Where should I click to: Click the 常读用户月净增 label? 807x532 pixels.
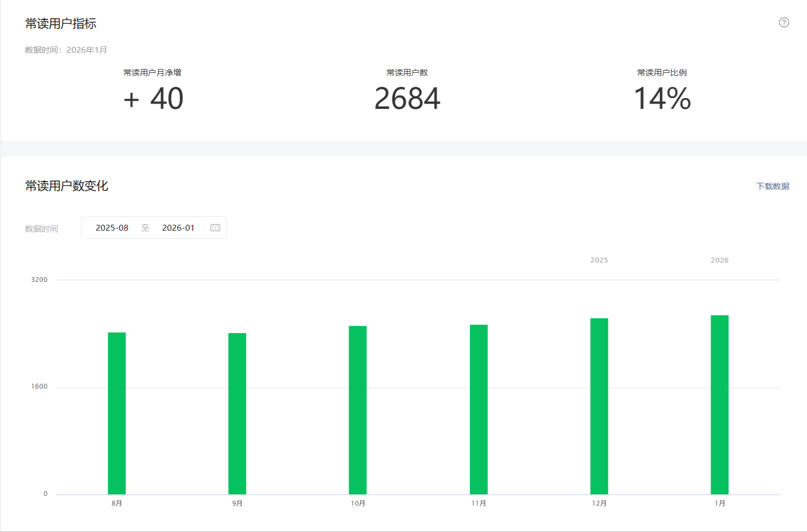(152, 73)
